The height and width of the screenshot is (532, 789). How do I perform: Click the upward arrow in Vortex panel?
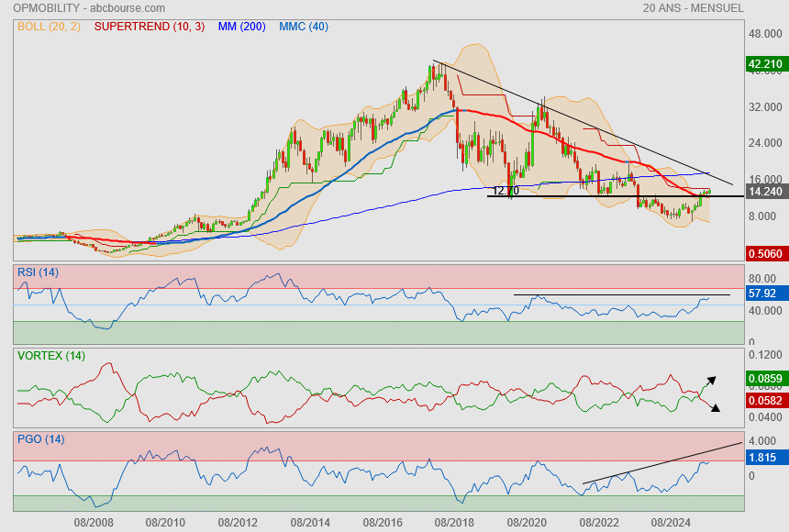710,381
